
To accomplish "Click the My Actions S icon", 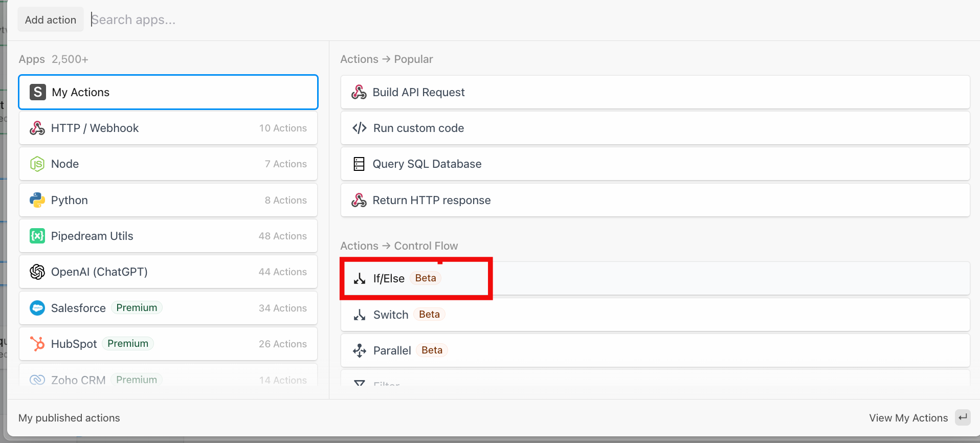I will pyautogui.click(x=37, y=92).
